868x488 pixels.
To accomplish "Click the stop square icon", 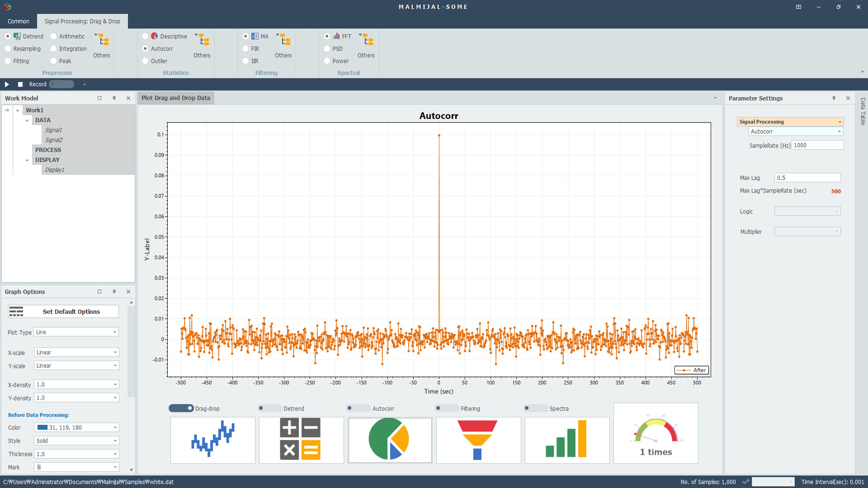I will (x=20, y=84).
